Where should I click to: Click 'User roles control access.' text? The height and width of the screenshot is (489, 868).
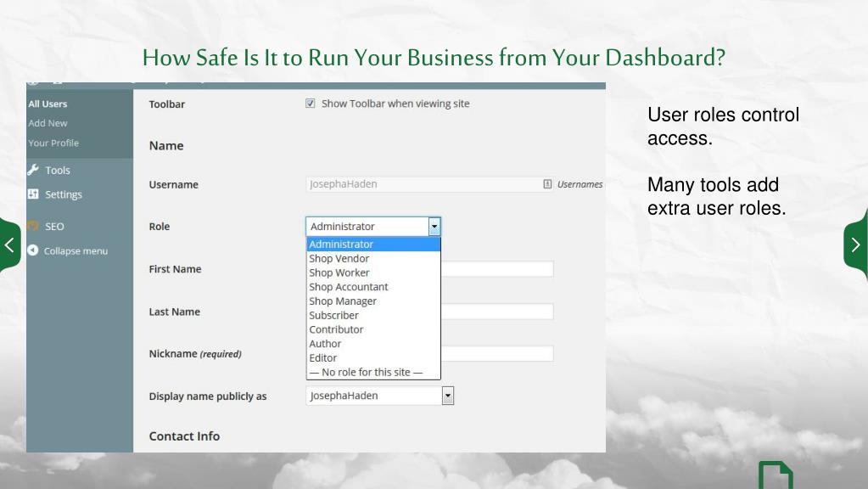click(x=723, y=126)
